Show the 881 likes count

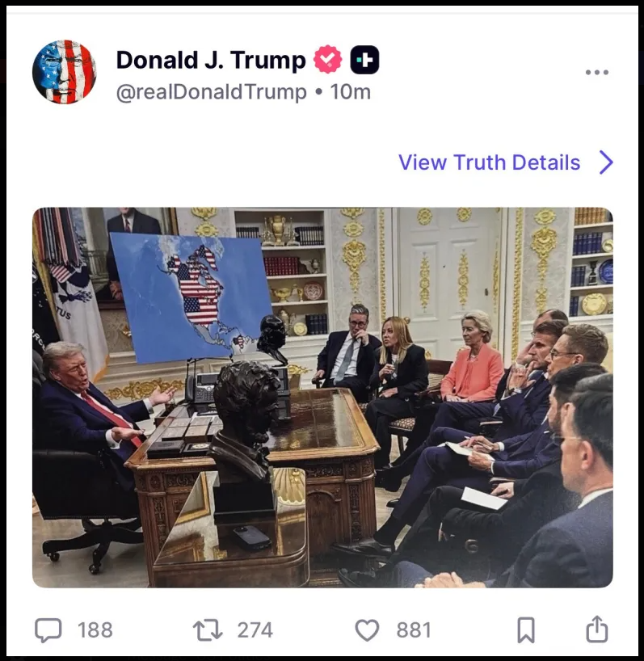(414, 630)
